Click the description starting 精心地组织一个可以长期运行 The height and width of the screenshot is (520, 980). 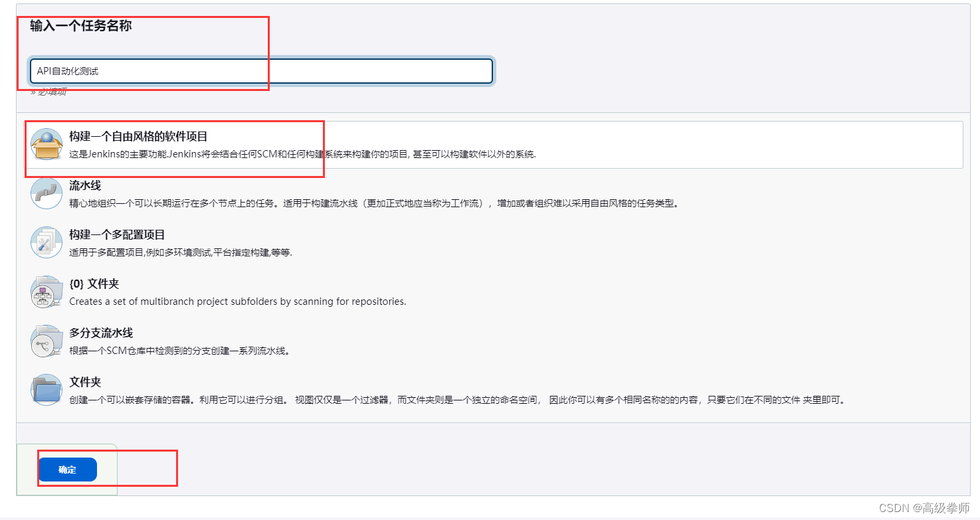(x=375, y=203)
